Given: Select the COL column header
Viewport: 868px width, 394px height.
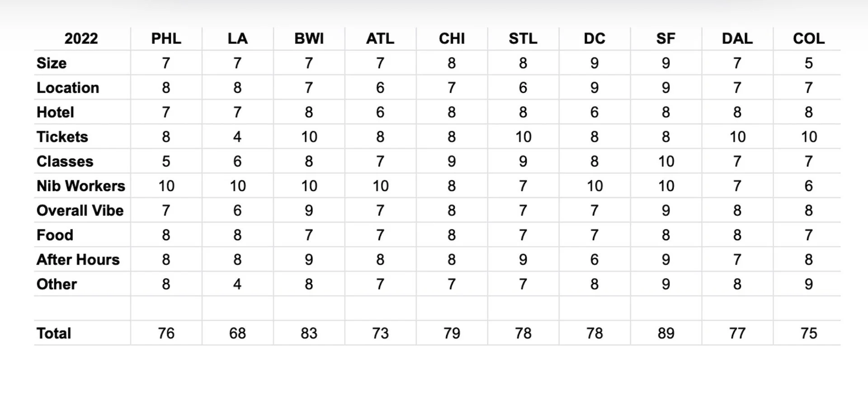Looking at the screenshot, I should [809, 38].
